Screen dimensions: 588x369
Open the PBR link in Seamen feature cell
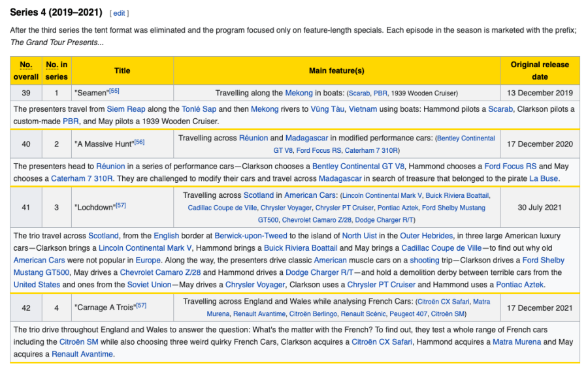pos(380,93)
